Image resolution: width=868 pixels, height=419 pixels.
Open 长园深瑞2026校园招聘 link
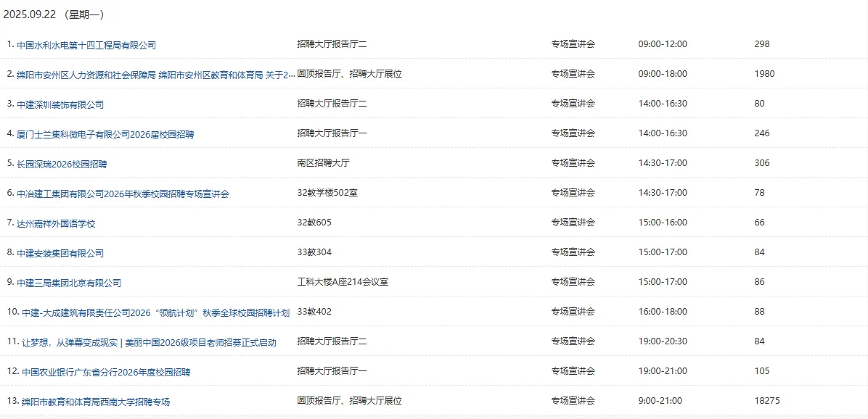62,165
